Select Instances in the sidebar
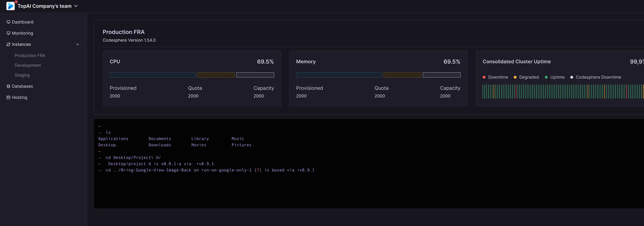Screen dimensions: 644x226 21,44
